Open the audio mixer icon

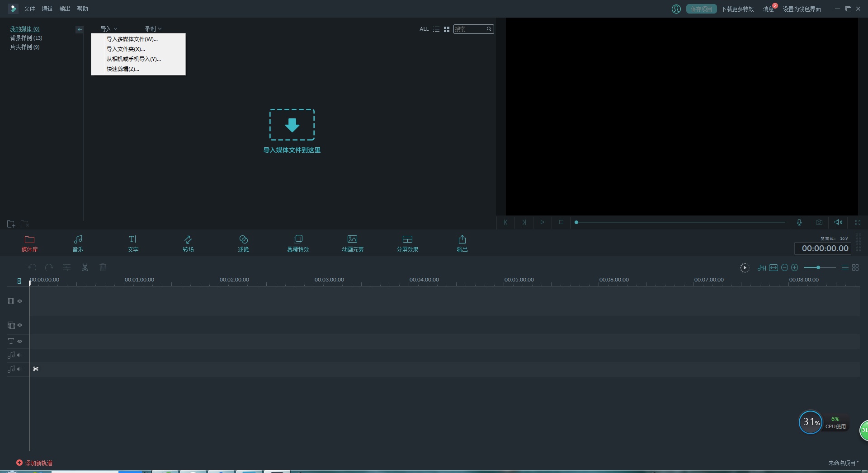(x=762, y=267)
